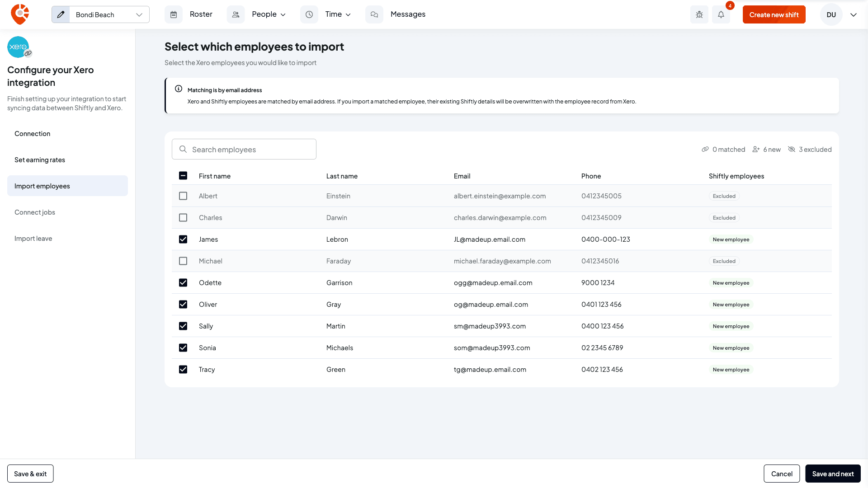Click the Phone column header
Screen dimensions: 868x488
click(591, 176)
